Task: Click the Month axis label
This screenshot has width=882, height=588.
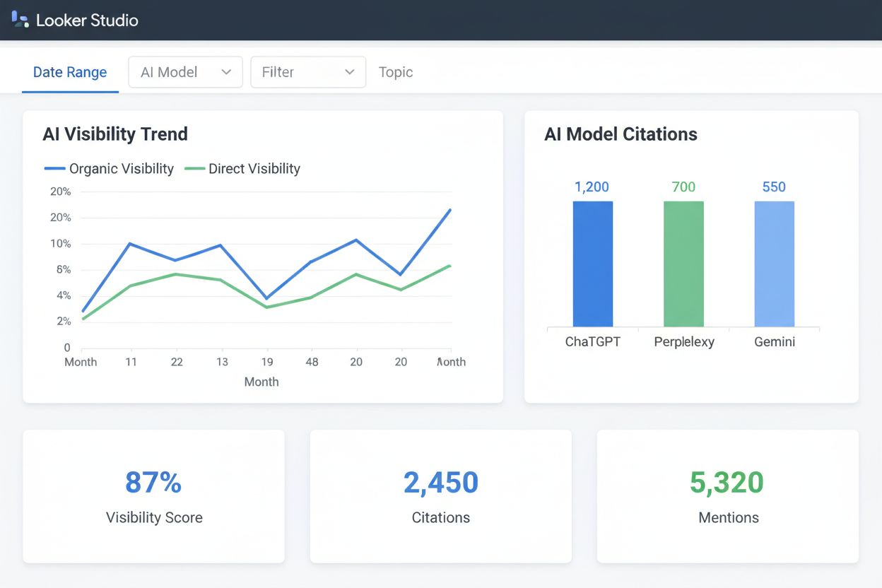Action: click(x=261, y=382)
